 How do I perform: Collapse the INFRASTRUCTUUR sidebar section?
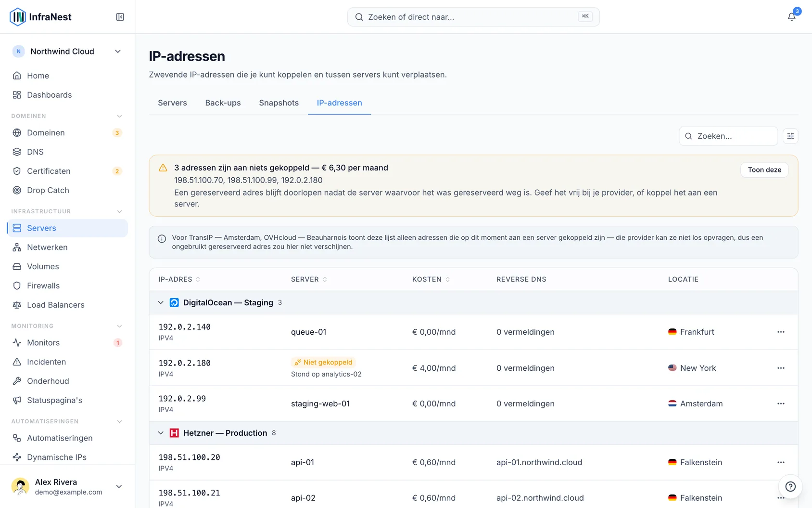[119, 211]
